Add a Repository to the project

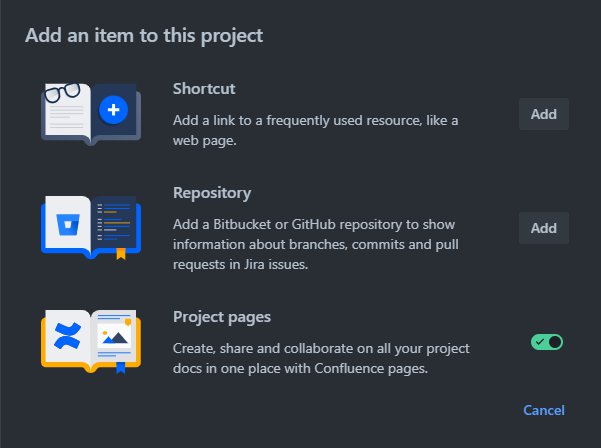544,228
